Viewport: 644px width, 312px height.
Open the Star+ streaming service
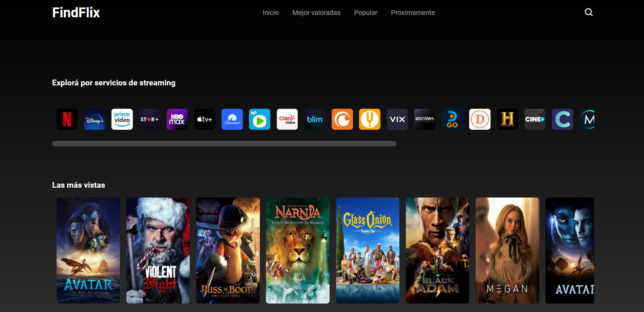click(149, 119)
